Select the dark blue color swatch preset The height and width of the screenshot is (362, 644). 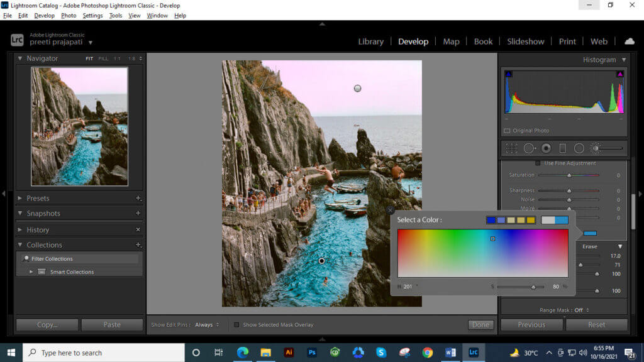491,219
